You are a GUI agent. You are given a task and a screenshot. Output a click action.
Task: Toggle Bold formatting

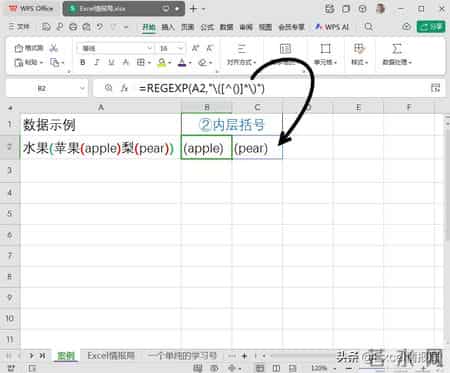pyautogui.click(x=83, y=62)
